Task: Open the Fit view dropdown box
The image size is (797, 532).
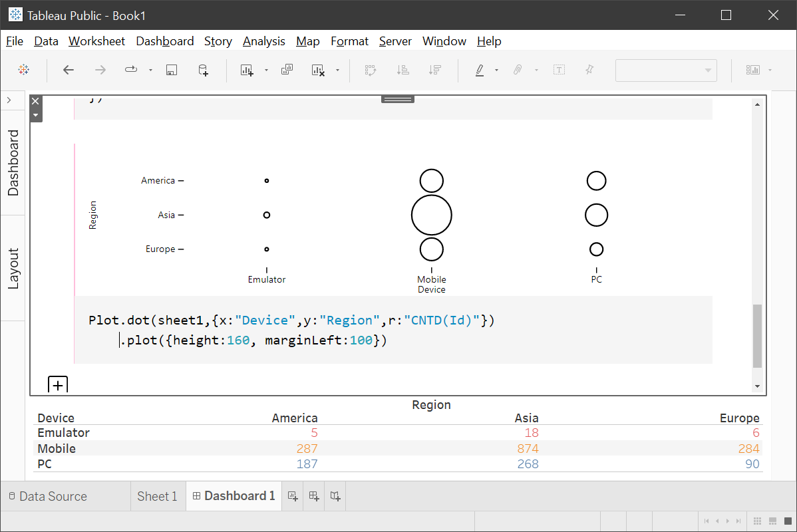Action: (666, 70)
